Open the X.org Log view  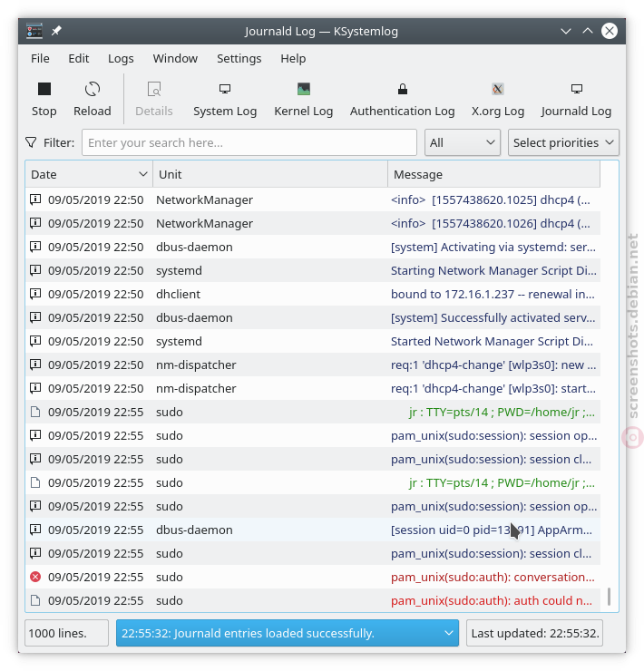coord(498,100)
